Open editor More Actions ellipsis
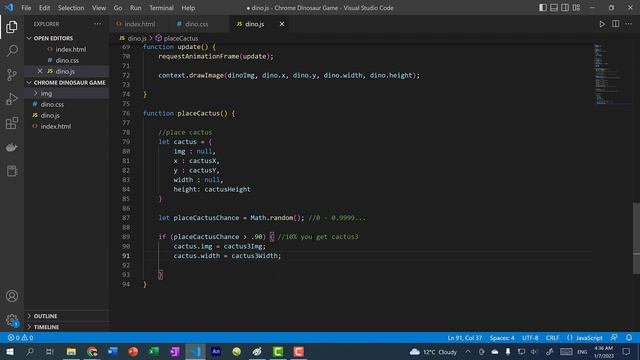Screen dimensions: 640x360 [x=629, y=24]
